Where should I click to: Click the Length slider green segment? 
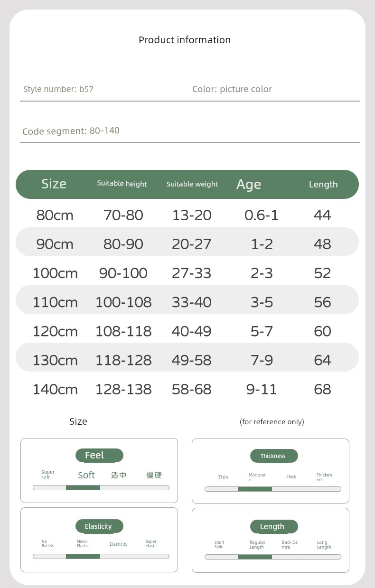pos(255,557)
